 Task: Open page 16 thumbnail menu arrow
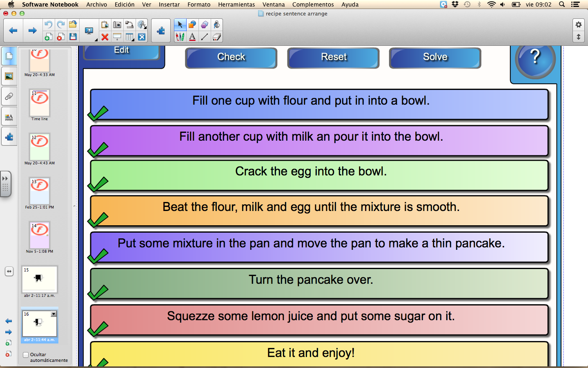(53, 314)
